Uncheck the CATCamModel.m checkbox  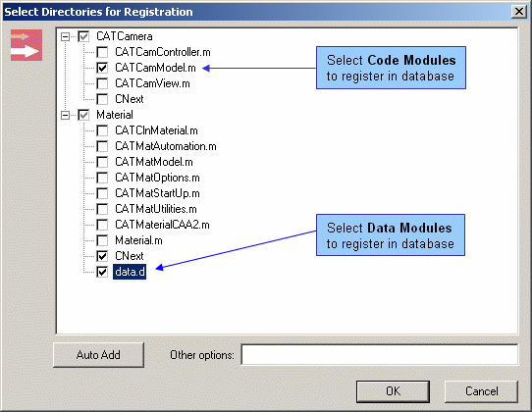[x=102, y=68]
